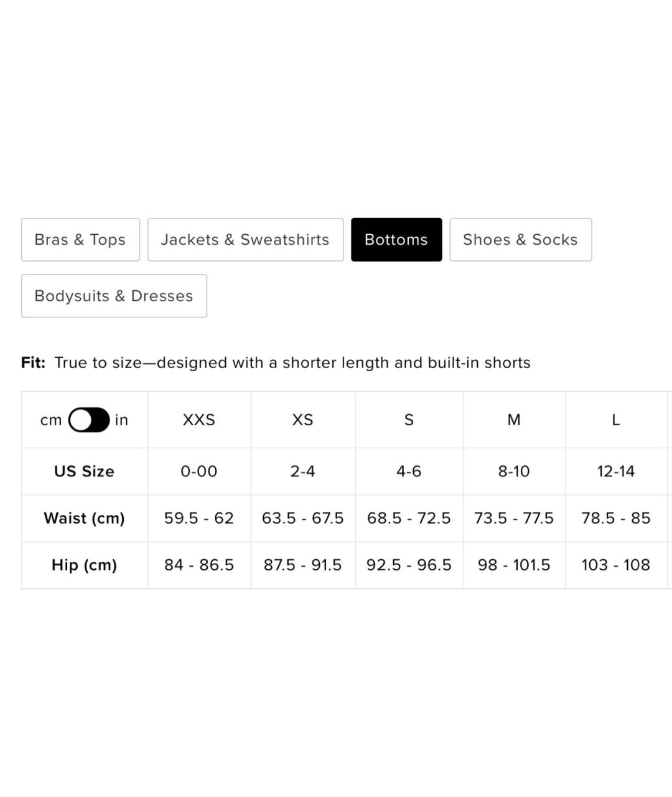Click the 8-10 US size cell
The image size is (672, 797).
514,471
